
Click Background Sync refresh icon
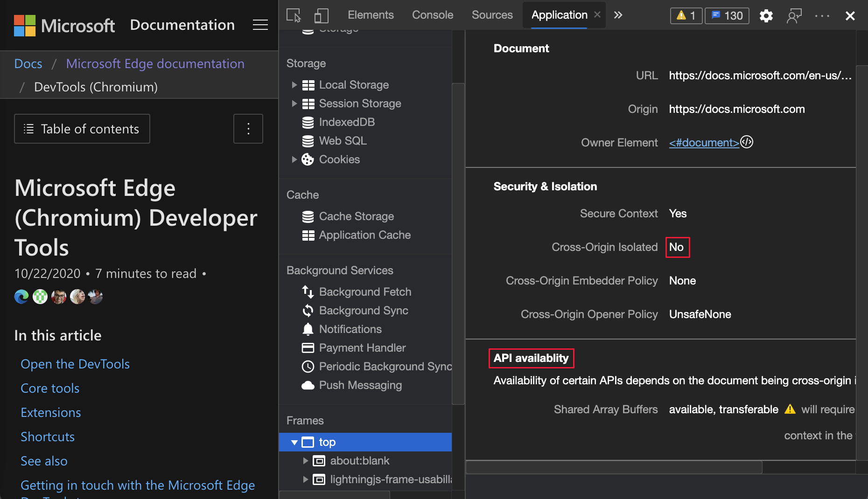pyautogui.click(x=308, y=311)
